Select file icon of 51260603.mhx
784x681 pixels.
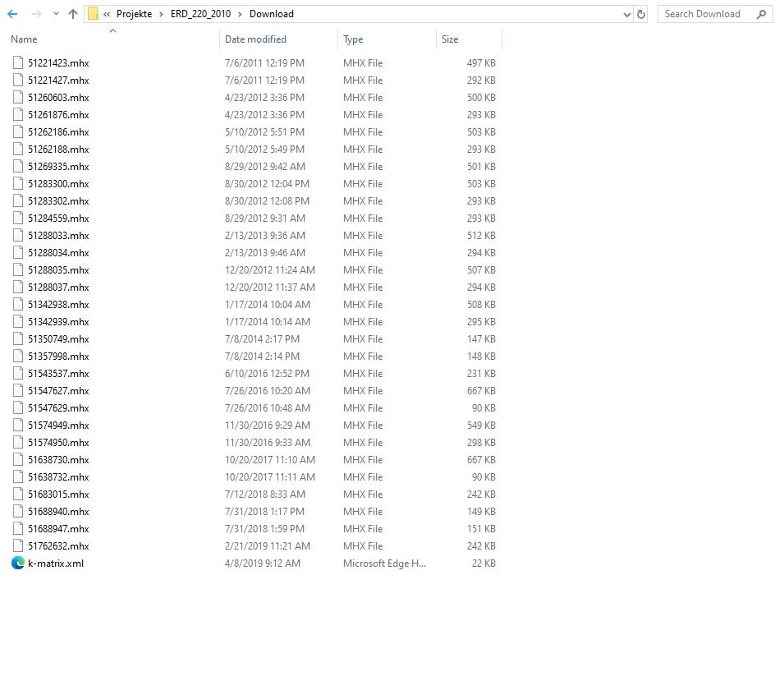coord(18,97)
